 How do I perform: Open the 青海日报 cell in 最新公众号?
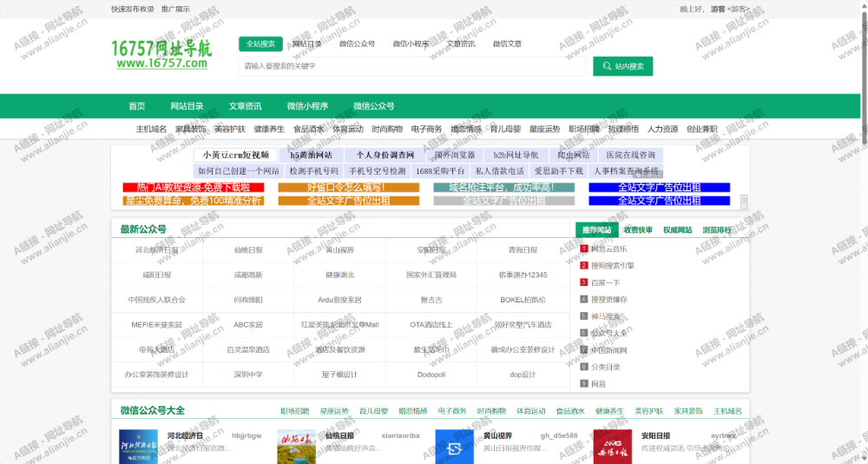(x=523, y=250)
